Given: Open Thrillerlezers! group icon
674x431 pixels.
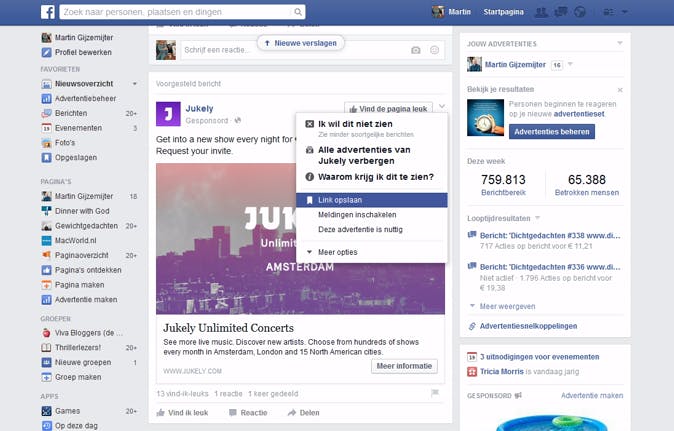Looking at the screenshot, I should (x=46, y=348).
